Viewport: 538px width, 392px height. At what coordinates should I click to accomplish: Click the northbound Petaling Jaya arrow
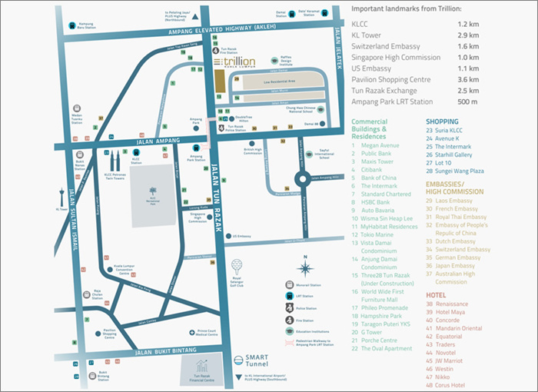click(x=195, y=17)
